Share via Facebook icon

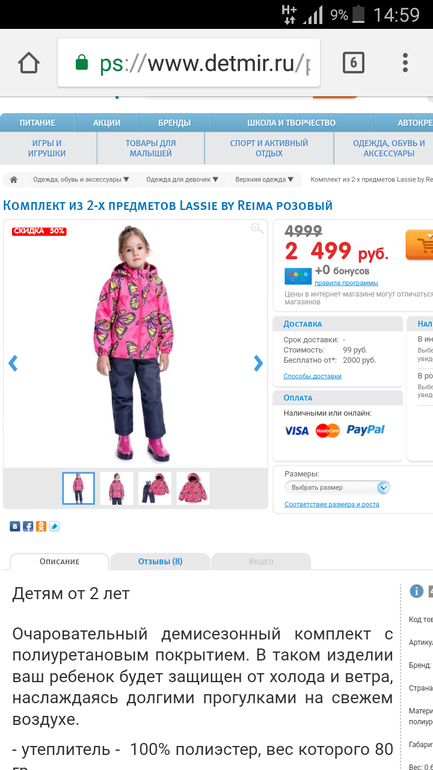[x=28, y=526]
